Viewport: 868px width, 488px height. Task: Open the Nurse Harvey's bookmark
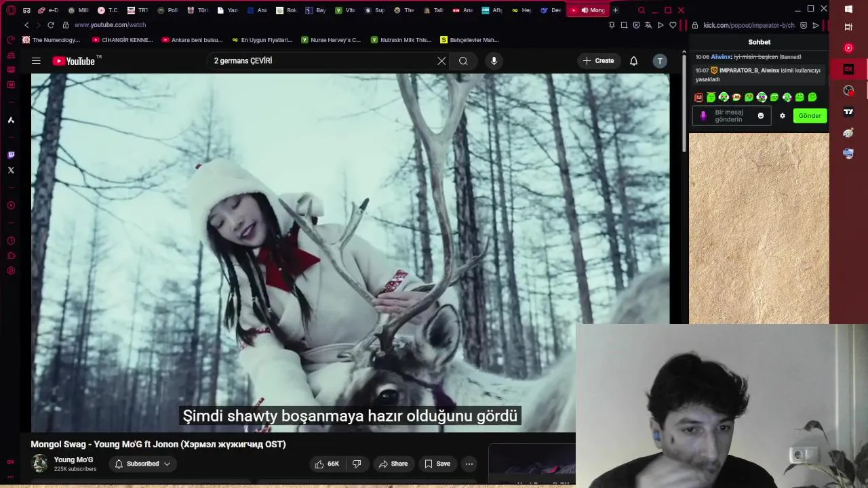[332, 40]
